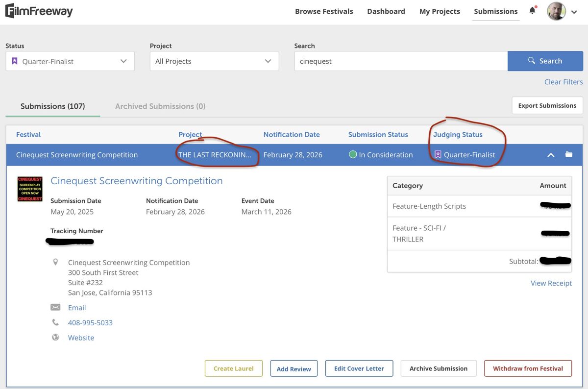Open the All Projects dropdown
588x389 pixels.
coord(214,61)
